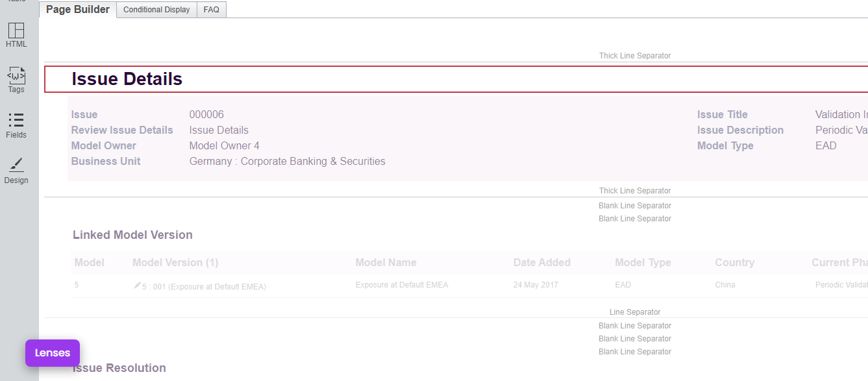Select the Issue Details heading block
Viewport: 868px width, 381px height.
coord(456,79)
